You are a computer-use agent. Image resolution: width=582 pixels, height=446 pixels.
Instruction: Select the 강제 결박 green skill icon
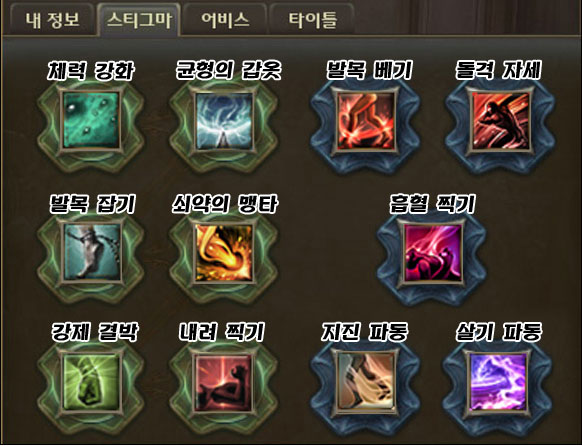click(x=91, y=382)
